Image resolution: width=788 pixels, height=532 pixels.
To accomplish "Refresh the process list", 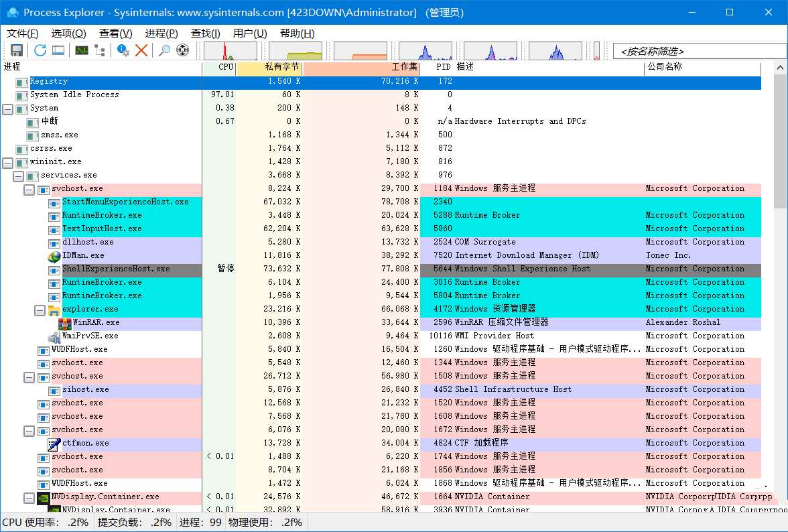I will click(40, 50).
